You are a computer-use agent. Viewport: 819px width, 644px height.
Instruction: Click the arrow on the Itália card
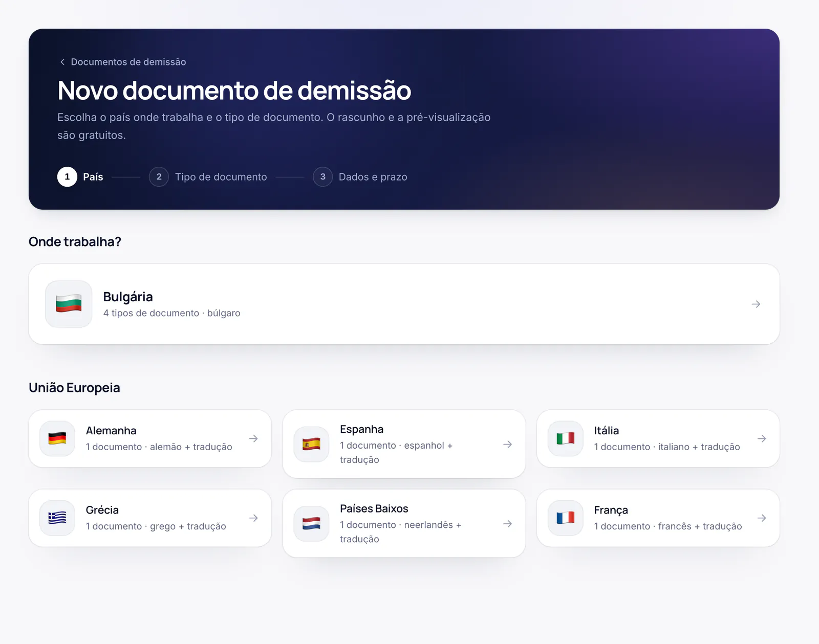point(762,438)
